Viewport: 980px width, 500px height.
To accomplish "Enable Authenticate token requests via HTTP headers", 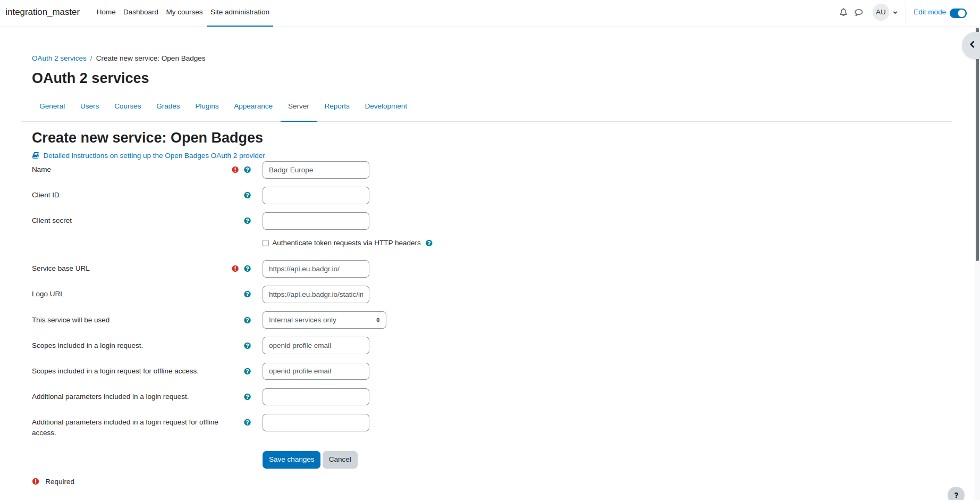I will pyautogui.click(x=266, y=243).
